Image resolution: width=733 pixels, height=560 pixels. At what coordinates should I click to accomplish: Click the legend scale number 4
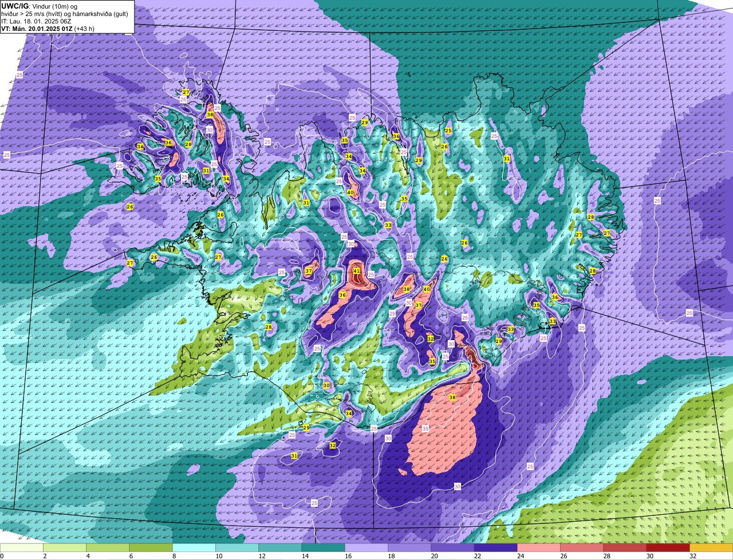tap(87, 556)
